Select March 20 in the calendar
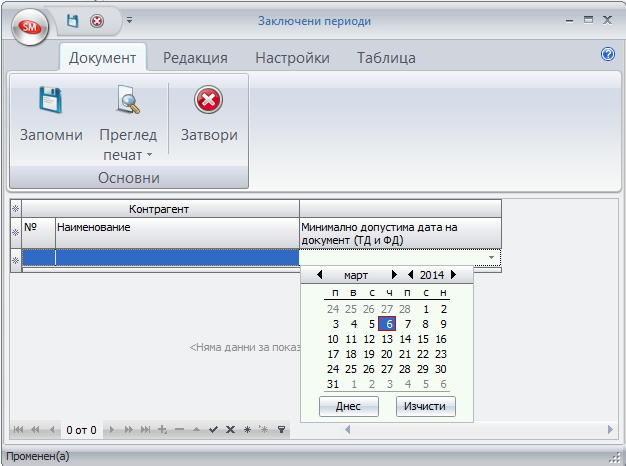 click(387, 354)
